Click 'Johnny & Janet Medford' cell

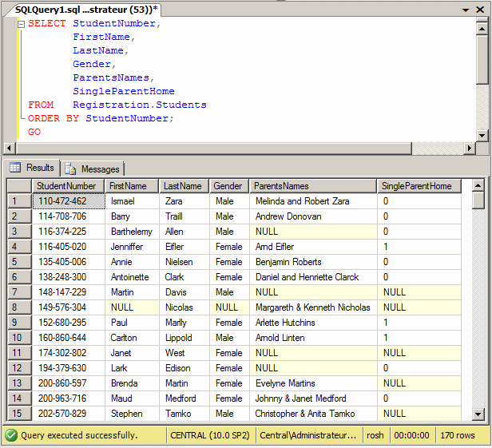(313, 398)
